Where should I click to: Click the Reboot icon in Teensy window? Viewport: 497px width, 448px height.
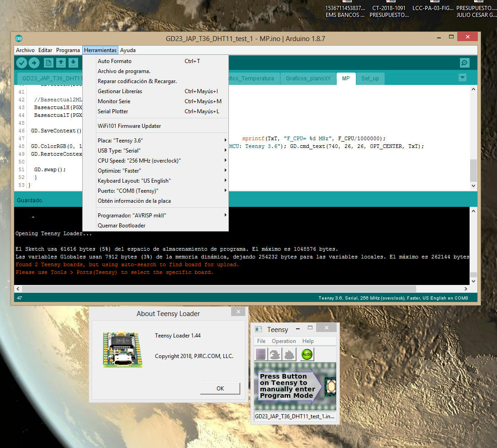289,354
